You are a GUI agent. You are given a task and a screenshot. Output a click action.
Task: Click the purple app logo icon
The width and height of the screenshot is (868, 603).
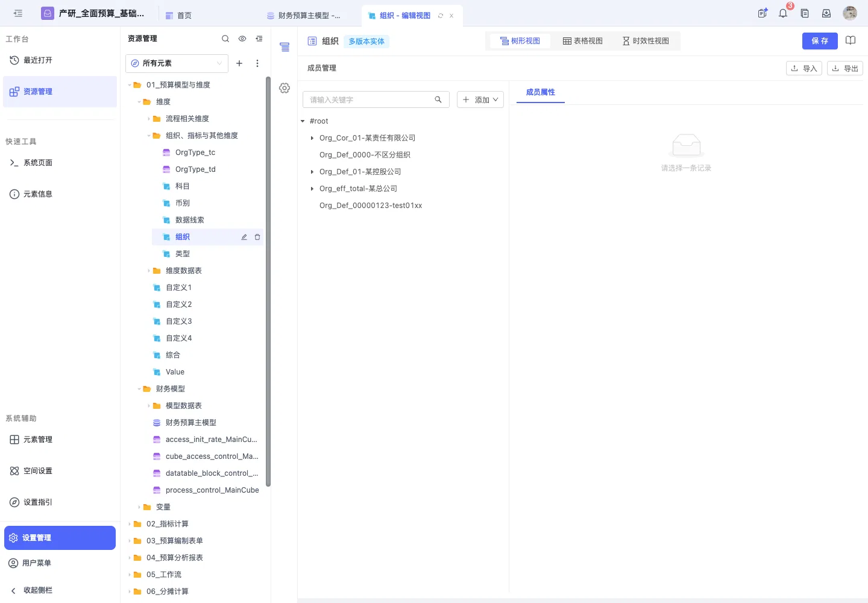[x=48, y=13]
